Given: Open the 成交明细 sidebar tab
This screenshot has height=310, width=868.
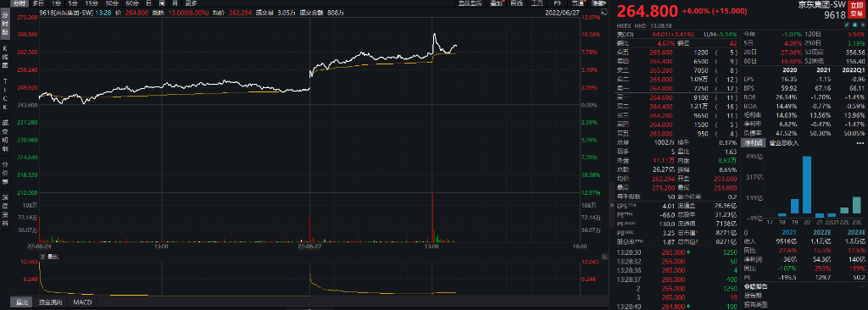Looking at the screenshot, I should pyautogui.click(x=5, y=136).
